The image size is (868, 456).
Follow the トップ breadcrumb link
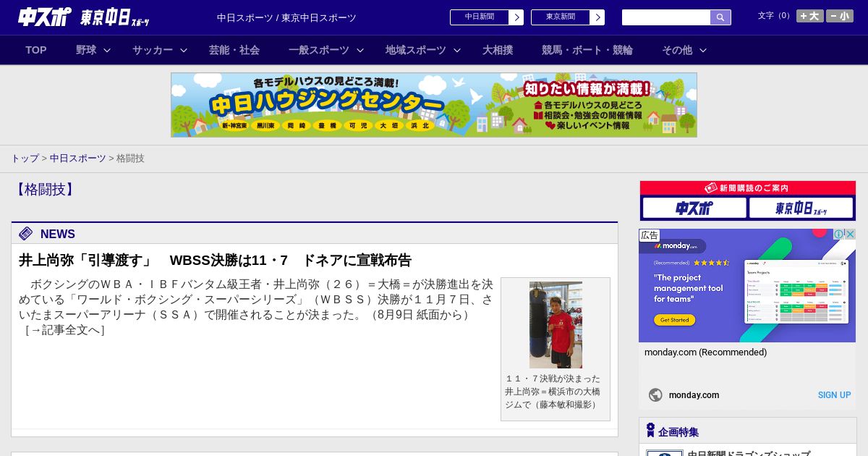point(25,158)
